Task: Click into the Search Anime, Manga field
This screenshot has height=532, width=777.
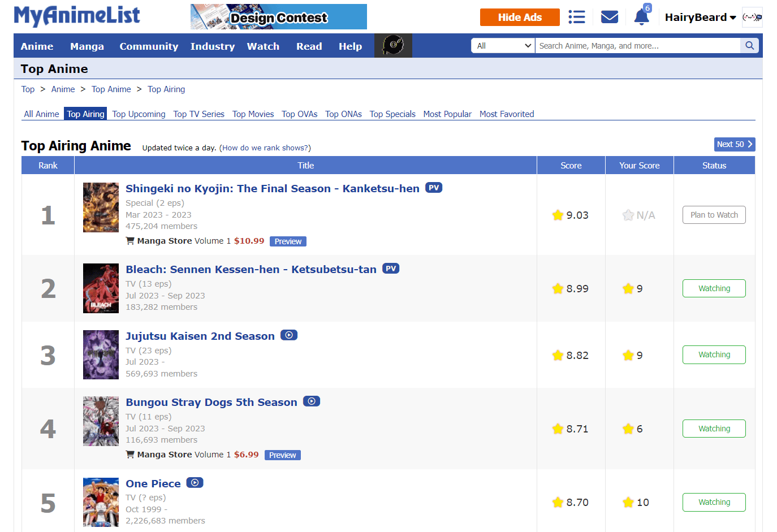Action: click(638, 46)
